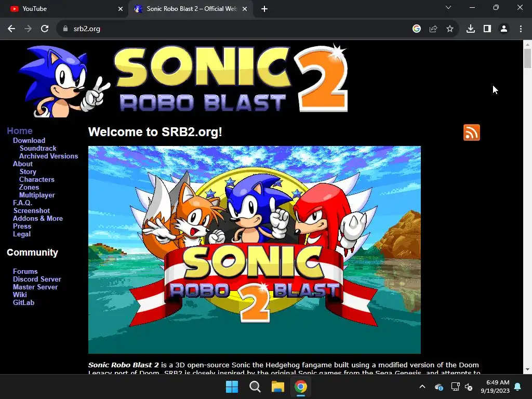Open Archived Versions link

[48, 156]
